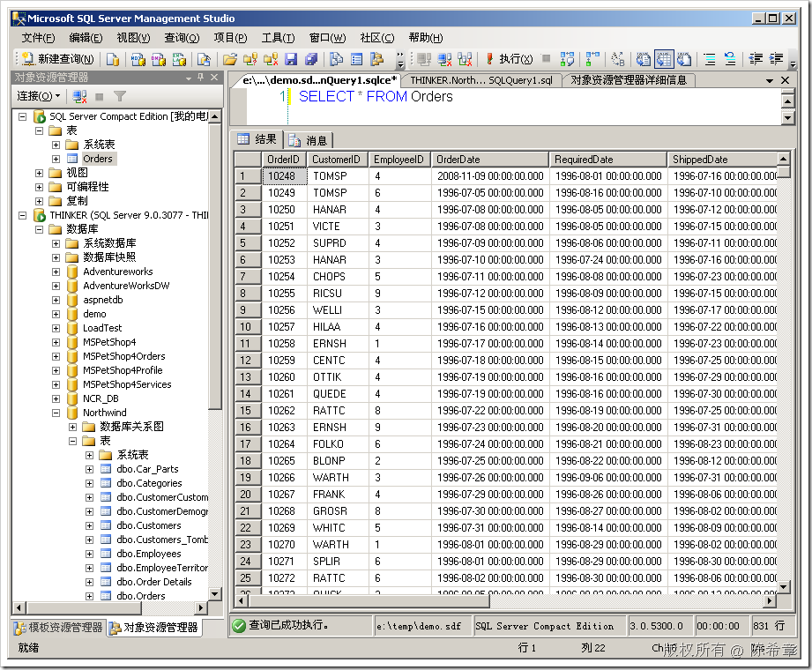Expand the dbo.Customers table node
The image size is (812, 670).
(x=90, y=526)
